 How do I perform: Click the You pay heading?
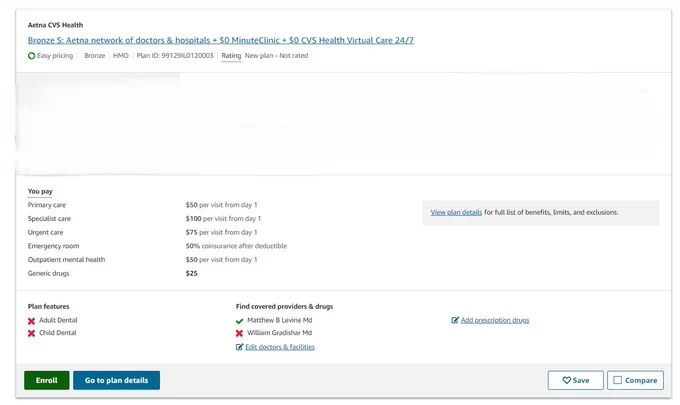point(40,191)
